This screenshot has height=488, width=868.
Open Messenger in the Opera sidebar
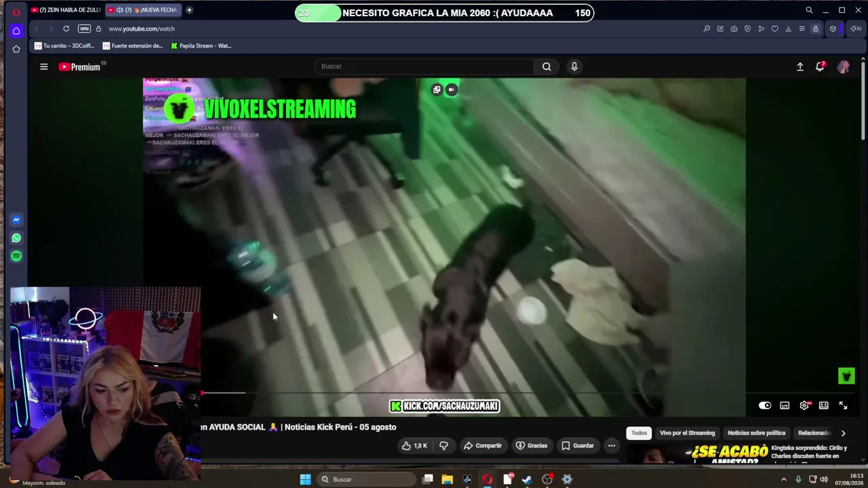click(16, 220)
